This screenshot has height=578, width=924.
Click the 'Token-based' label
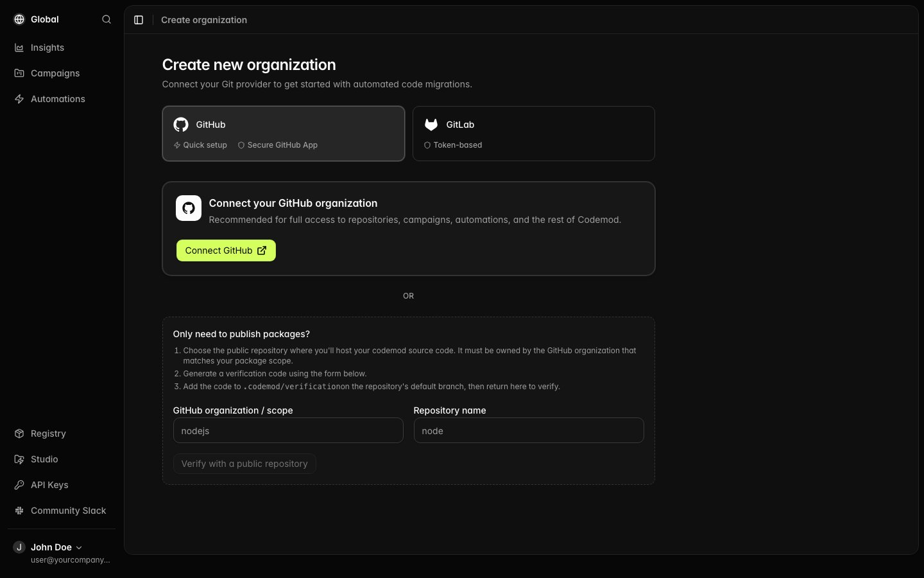point(458,145)
